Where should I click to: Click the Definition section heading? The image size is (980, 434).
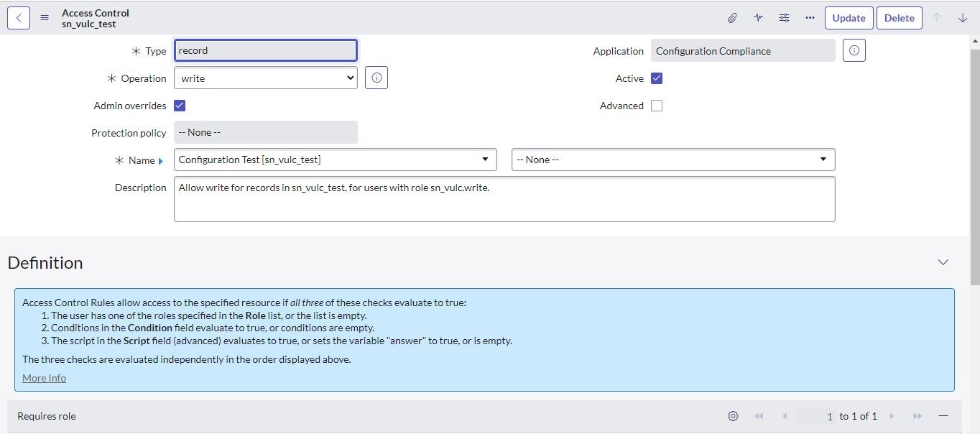click(45, 262)
